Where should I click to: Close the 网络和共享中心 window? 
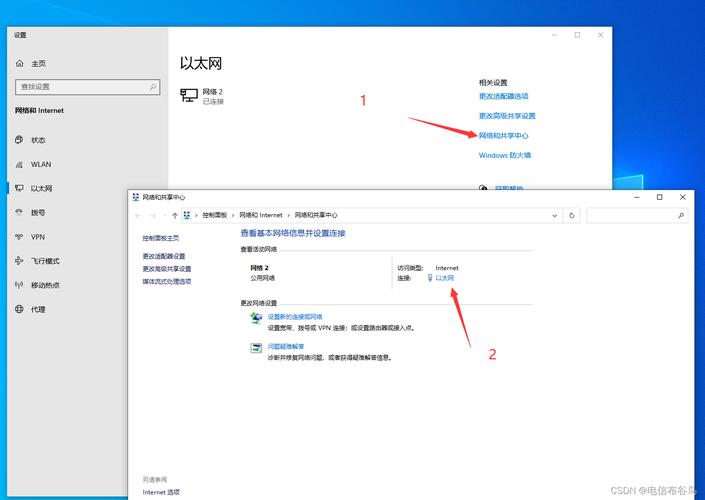(x=683, y=197)
